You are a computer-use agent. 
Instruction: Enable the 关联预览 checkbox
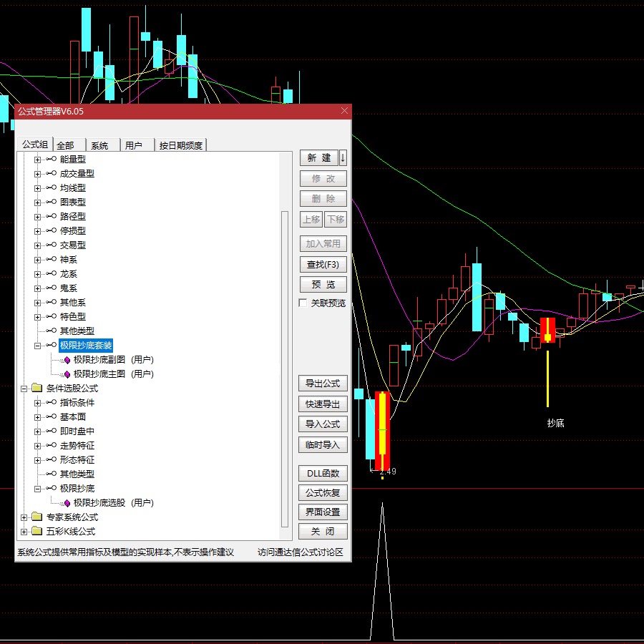click(x=303, y=303)
